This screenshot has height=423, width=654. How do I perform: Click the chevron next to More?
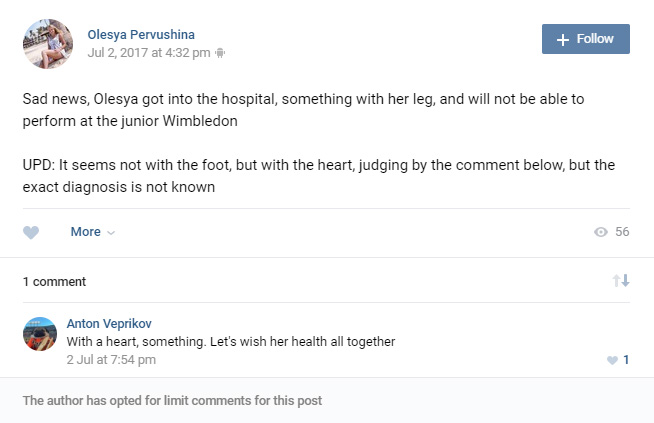click(x=111, y=233)
